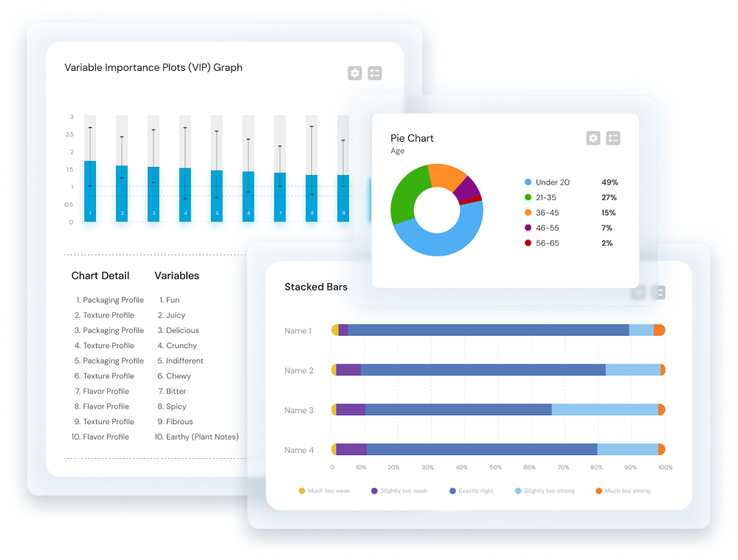Select the Variables column heading
Viewport: 738px width, 560px height.
[x=176, y=276]
